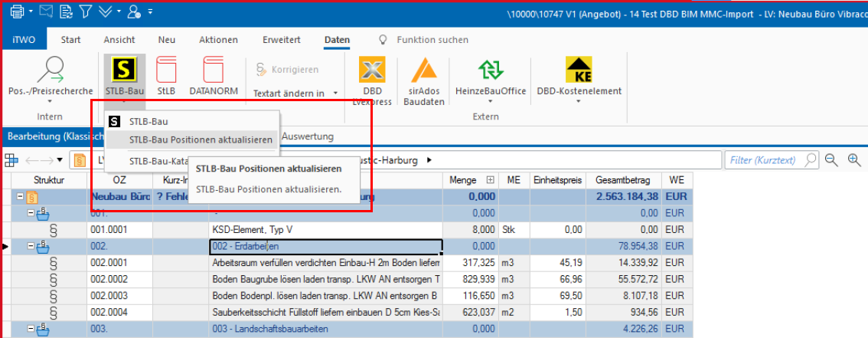Click the iTWO application button
868x338 pixels.
[24, 40]
